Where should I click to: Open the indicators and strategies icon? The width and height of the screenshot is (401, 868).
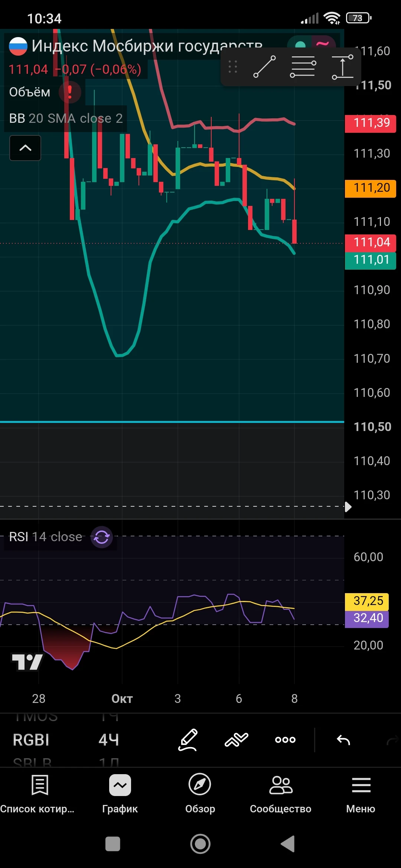coord(237,740)
